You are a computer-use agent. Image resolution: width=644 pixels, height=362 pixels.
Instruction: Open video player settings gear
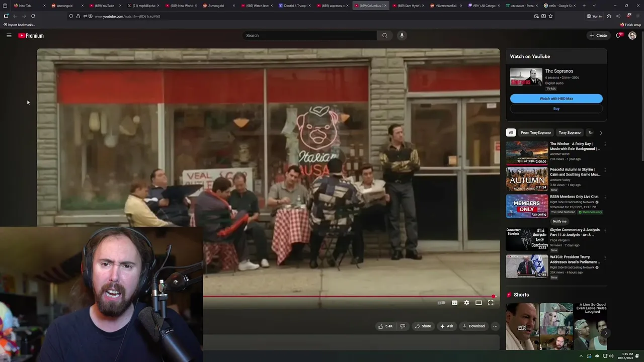(x=466, y=303)
